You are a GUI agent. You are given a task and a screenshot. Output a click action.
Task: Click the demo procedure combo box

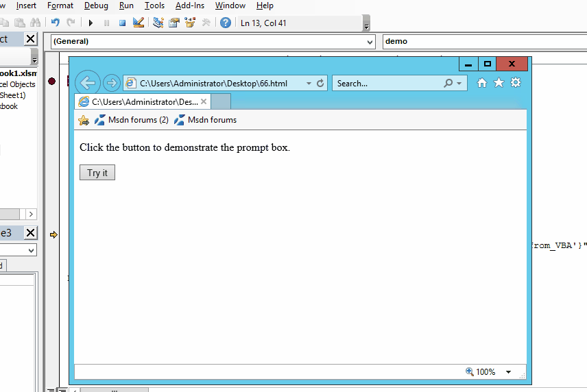click(485, 42)
